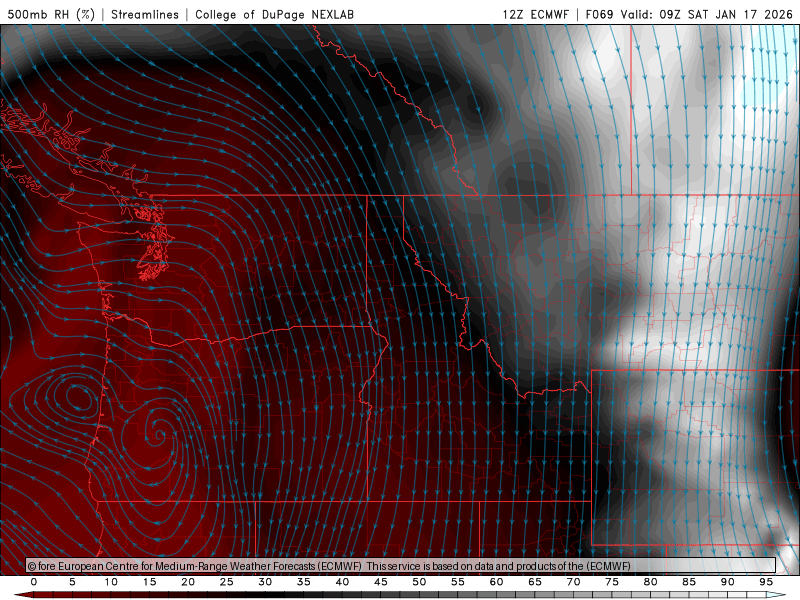The width and height of the screenshot is (800, 600).
Task: Click the '40' humidity scale label
Action: tap(342, 582)
